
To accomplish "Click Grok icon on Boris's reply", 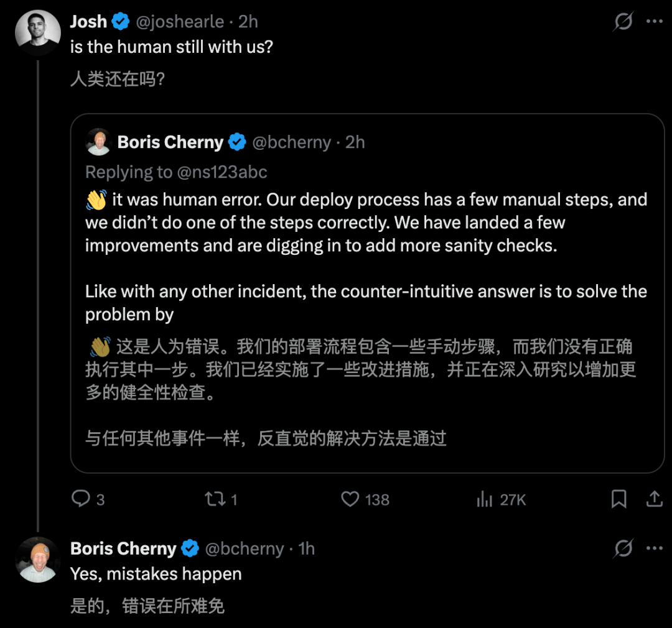I will [x=623, y=548].
